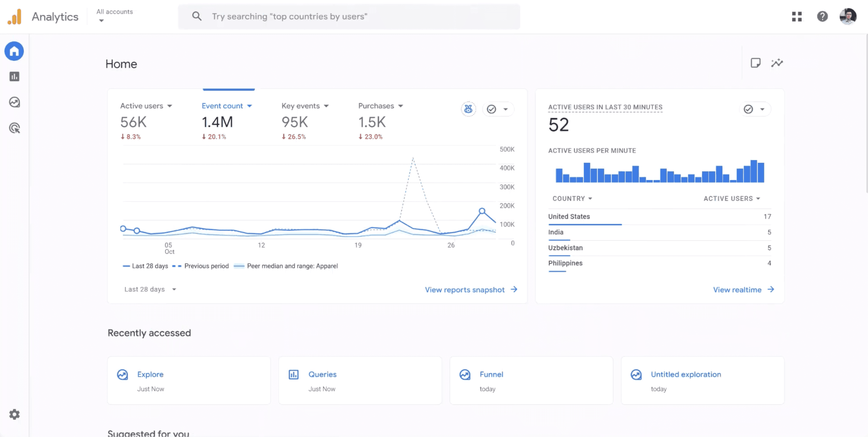This screenshot has height=437, width=868.
Task: Toggle data quality checkmark on chart card
Action: coord(491,109)
